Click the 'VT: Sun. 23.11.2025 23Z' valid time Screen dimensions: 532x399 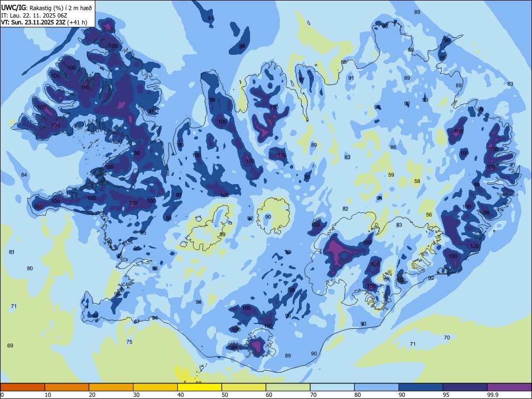(x=33, y=22)
